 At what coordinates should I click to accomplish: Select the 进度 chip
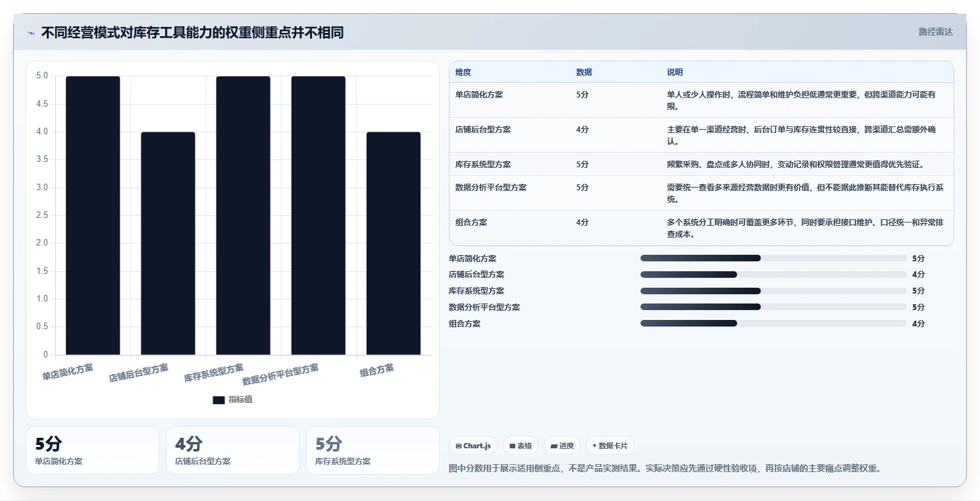(x=561, y=446)
